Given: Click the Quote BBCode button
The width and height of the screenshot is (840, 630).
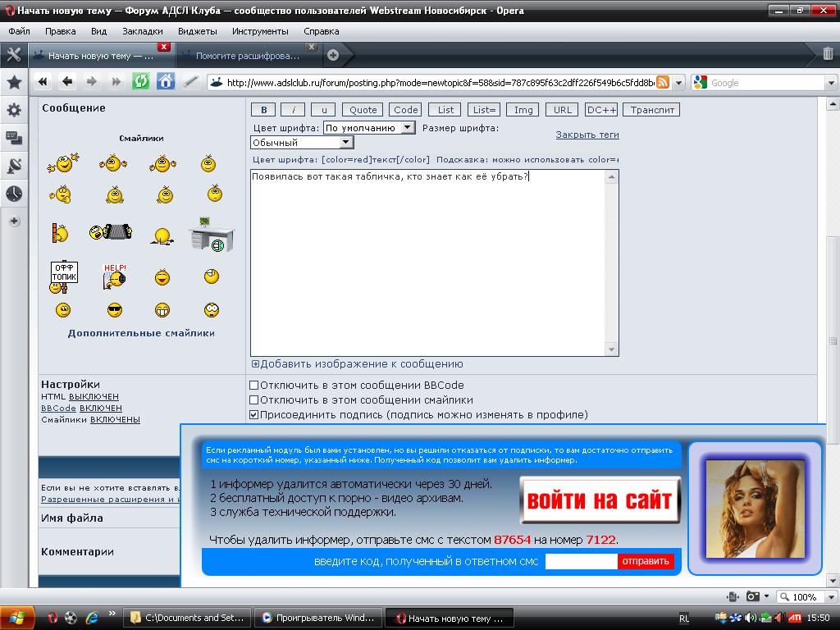Looking at the screenshot, I should 363,110.
